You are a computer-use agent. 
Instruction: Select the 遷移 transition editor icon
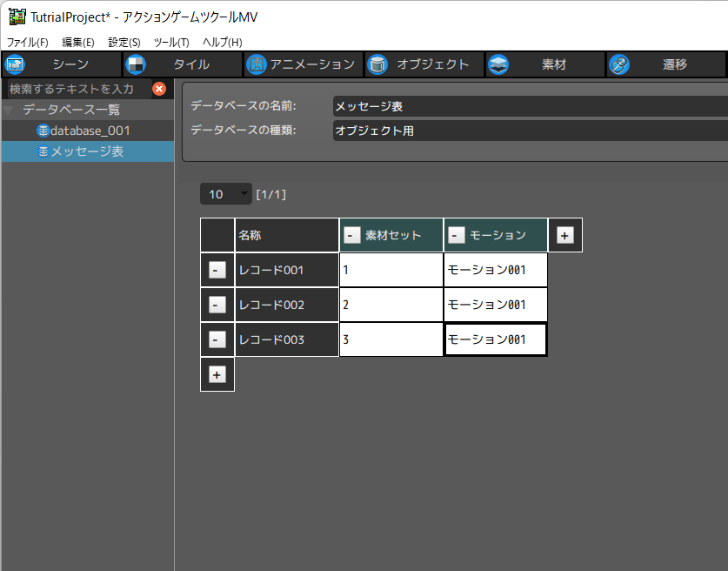click(x=619, y=64)
